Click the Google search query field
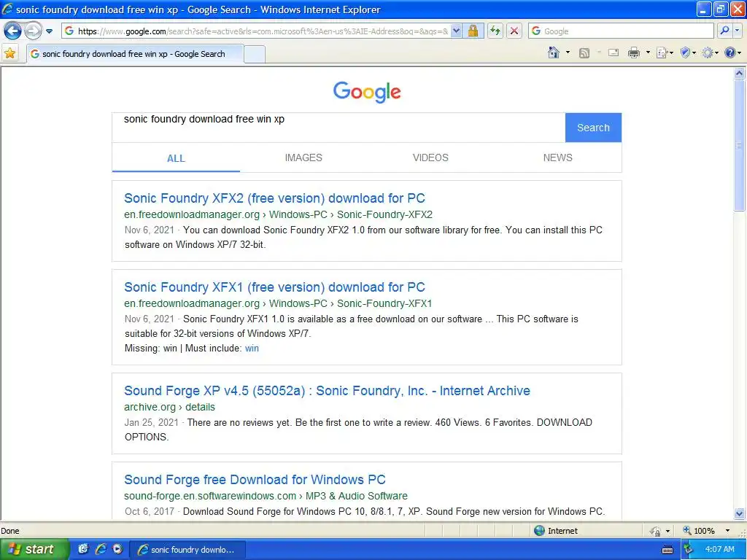Image resolution: width=747 pixels, height=560 pixels. tap(338, 127)
